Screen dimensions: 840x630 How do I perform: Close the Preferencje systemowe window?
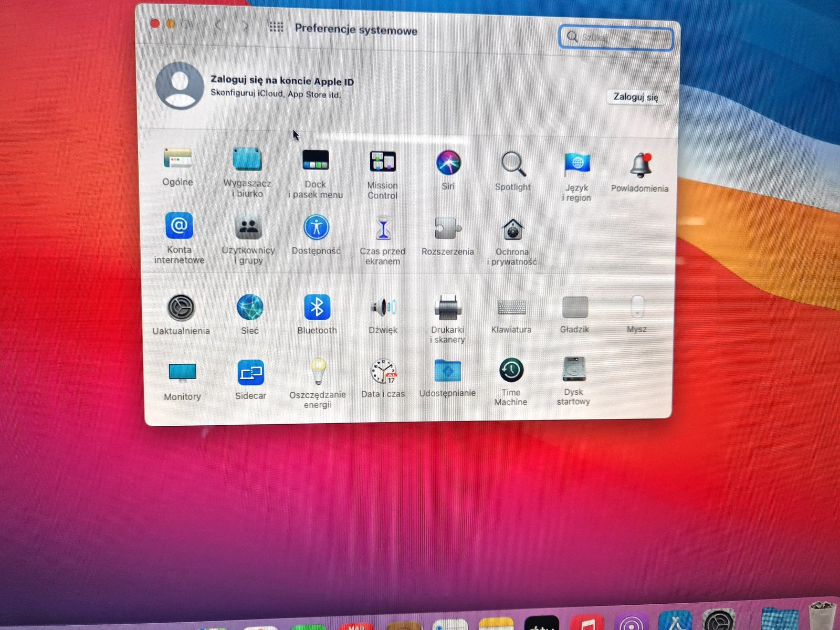coord(155,23)
